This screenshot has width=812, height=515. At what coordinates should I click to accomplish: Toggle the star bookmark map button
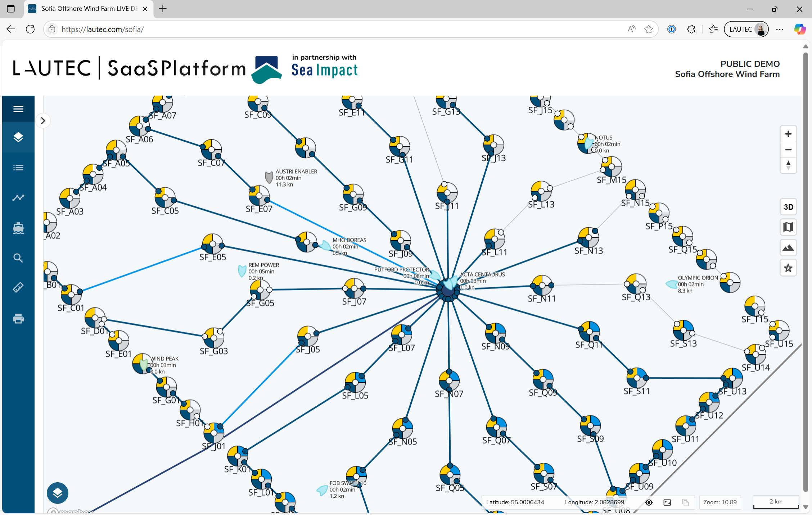(788, 268)
